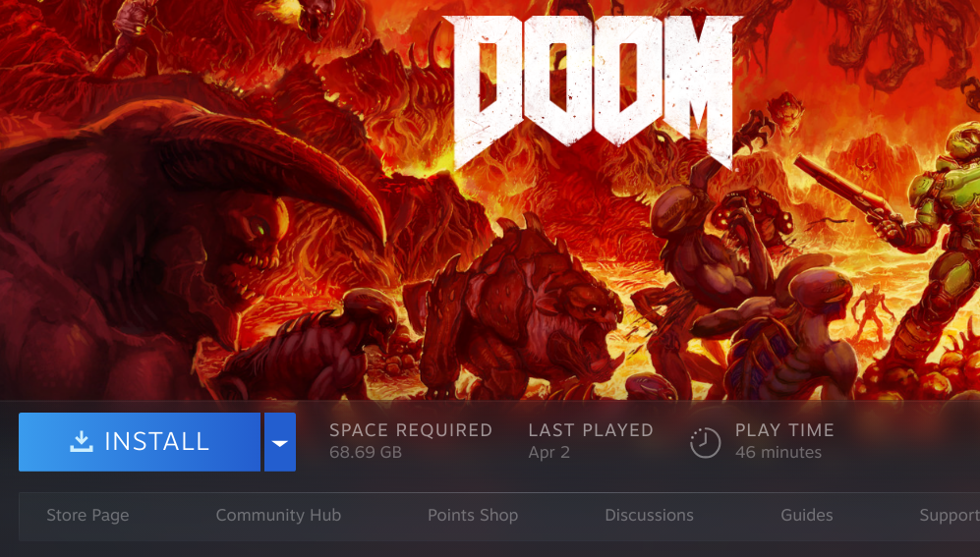The height and width of the screenshot is (557, 980).
Task: Click the PLAY TIME label
Action: click(x=784, y=430)
